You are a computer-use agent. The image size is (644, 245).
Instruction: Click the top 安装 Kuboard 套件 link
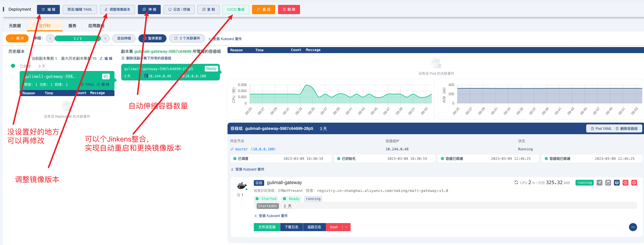225,39
